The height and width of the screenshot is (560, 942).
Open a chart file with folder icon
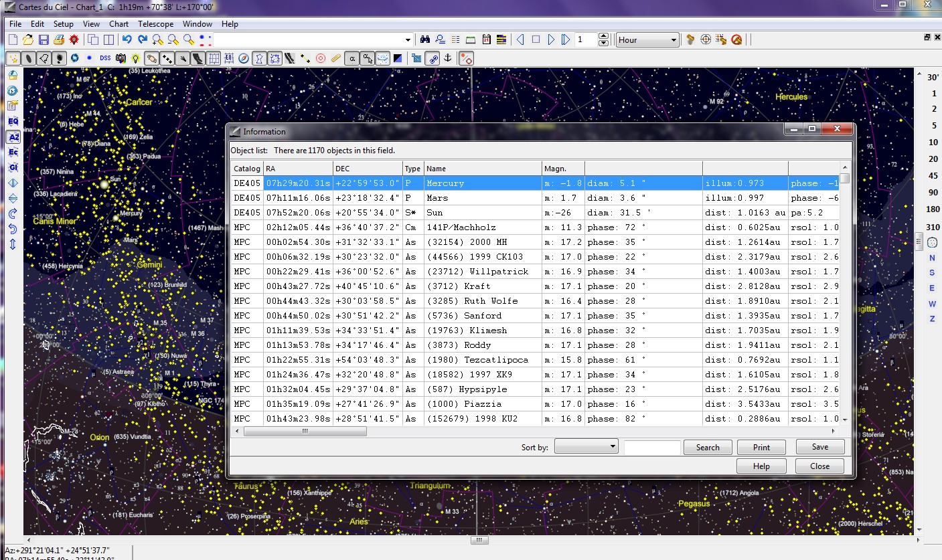coord(28,39)
